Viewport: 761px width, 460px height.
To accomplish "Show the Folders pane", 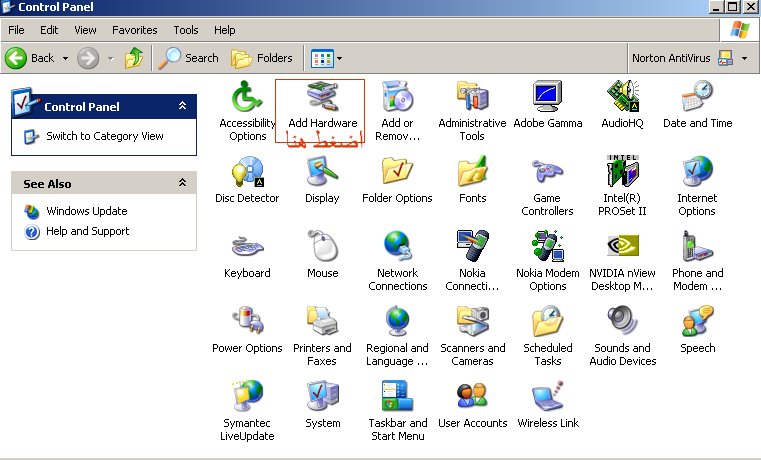I will [262, 58].
